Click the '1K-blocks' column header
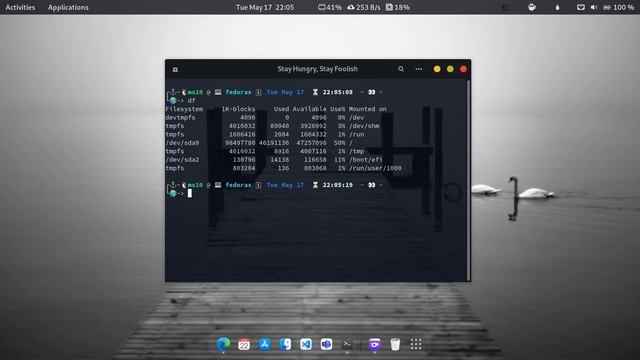 pos(238,109)
